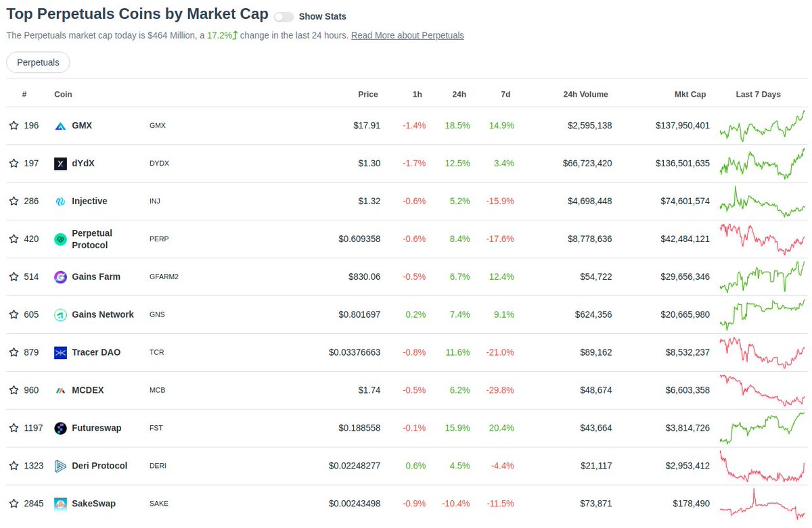Click the GMX coin logo
The height and width of the screenshot is (528, 812).
point(59,125)
